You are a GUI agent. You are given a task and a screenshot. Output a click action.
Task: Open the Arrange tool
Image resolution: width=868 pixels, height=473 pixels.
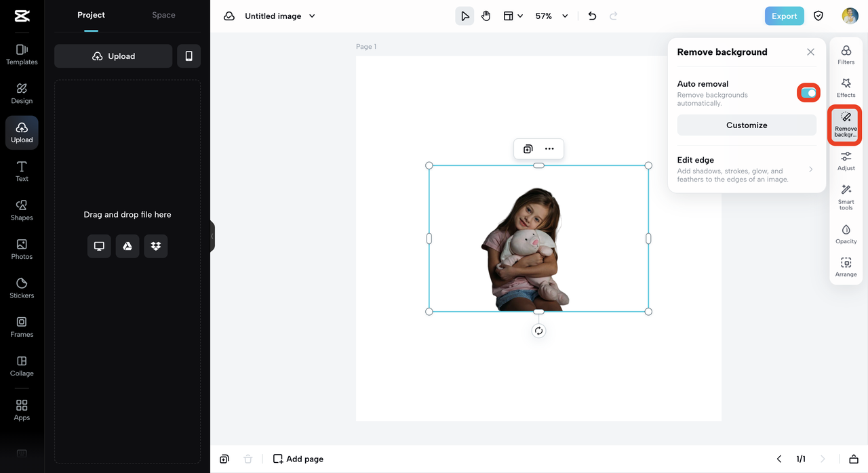click(x=846, y=268)
